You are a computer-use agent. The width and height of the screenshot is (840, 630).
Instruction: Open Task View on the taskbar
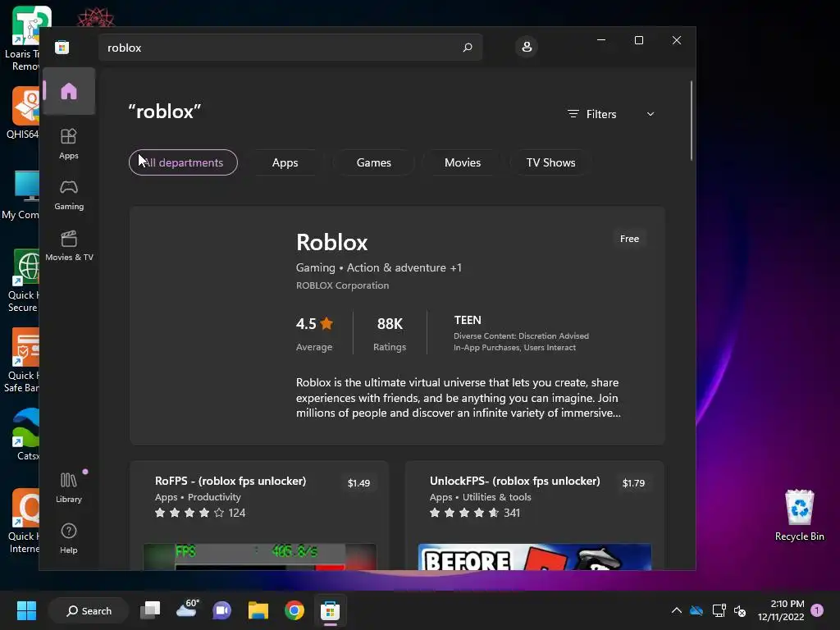click(150, 610)
